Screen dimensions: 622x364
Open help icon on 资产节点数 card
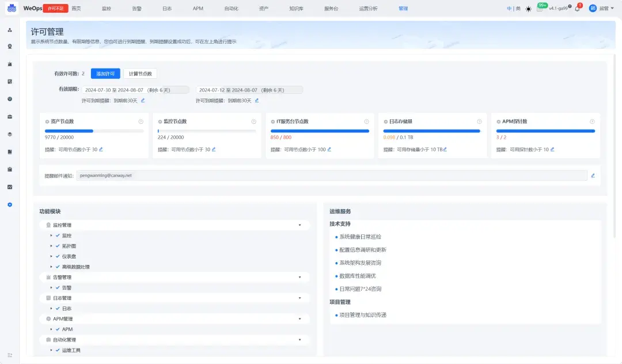point(141,122)
